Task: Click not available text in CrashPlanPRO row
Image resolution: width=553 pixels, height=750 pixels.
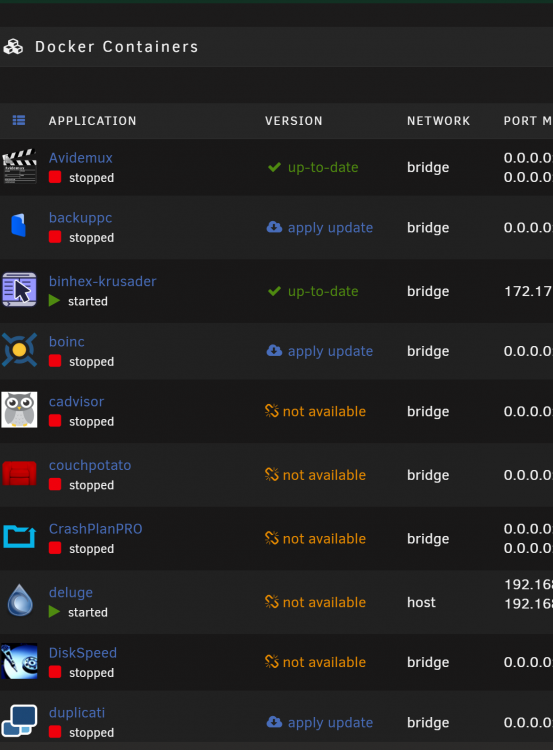Action: (324, 539)
